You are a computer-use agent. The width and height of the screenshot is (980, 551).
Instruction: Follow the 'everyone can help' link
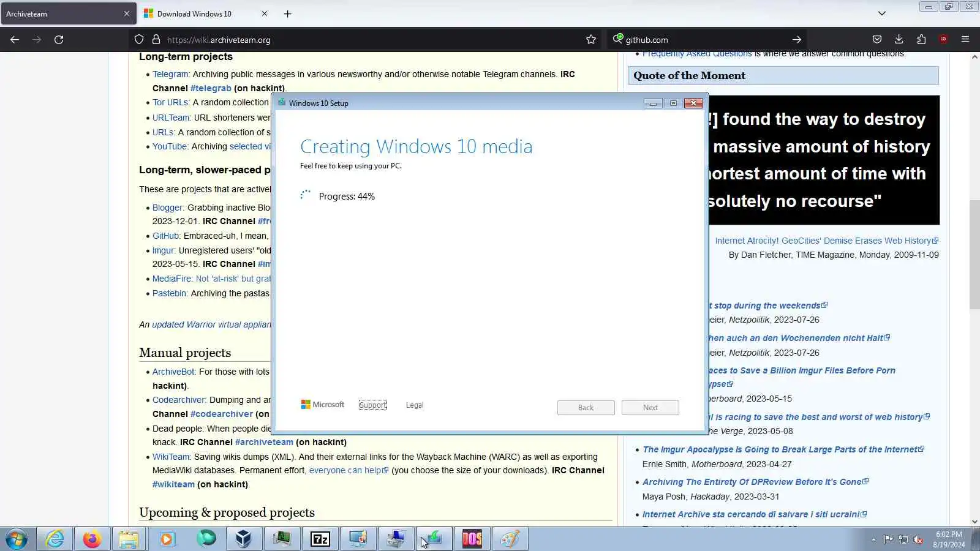coord(349,470)
